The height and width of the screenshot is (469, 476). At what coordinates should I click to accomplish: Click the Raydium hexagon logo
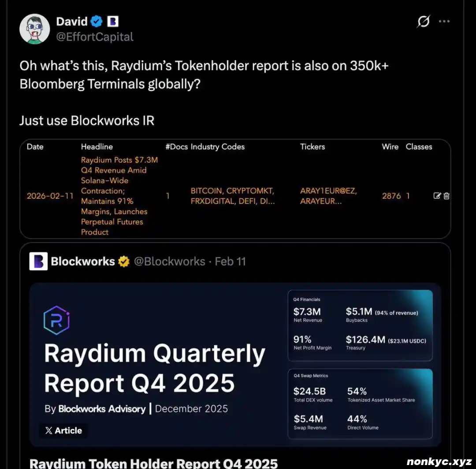pyautogui.click(x=57, y=320)
